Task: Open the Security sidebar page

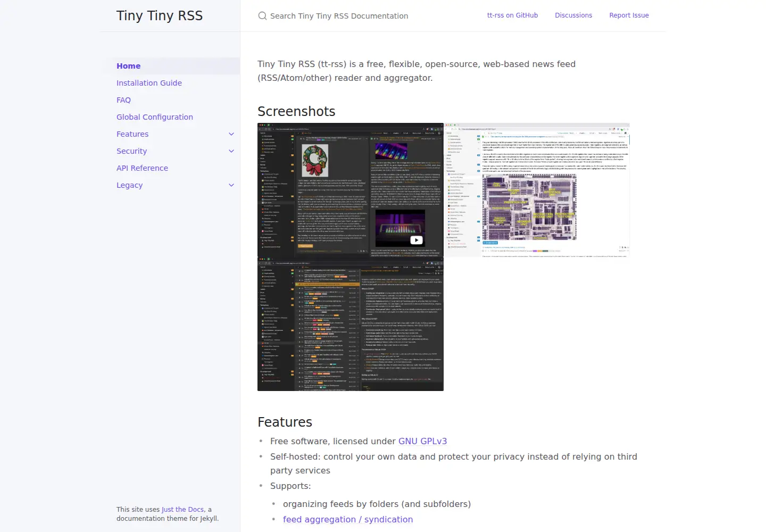Action: point(131,151)
